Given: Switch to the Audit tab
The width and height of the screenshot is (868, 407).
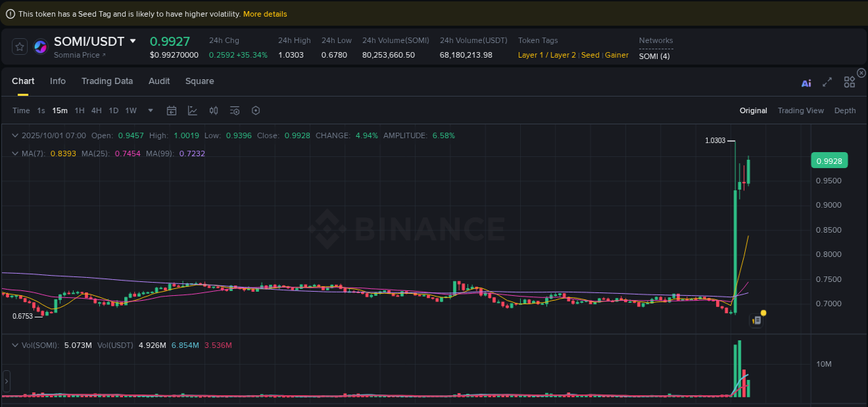Looking at the screenshot, I should pos(159,81).
